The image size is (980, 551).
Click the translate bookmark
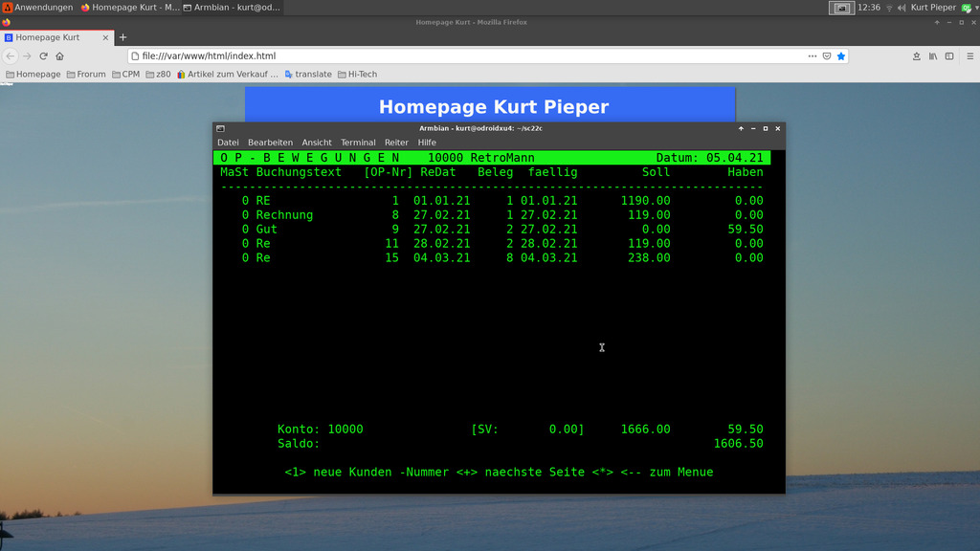pos(308,74)
